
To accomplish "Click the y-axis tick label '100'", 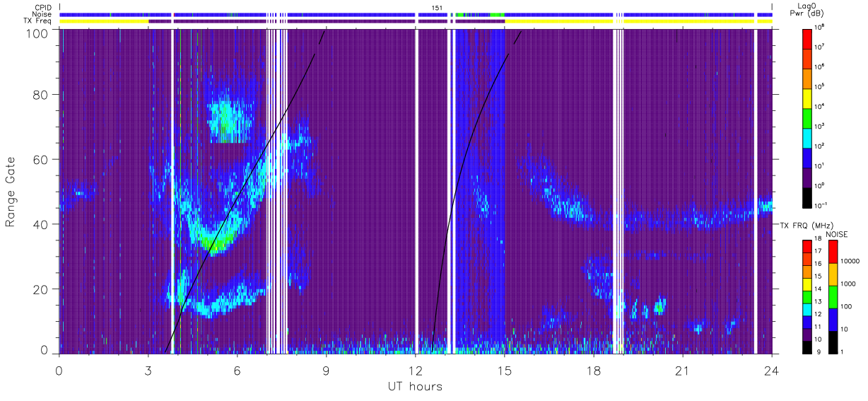I will (x=36, y=33).
